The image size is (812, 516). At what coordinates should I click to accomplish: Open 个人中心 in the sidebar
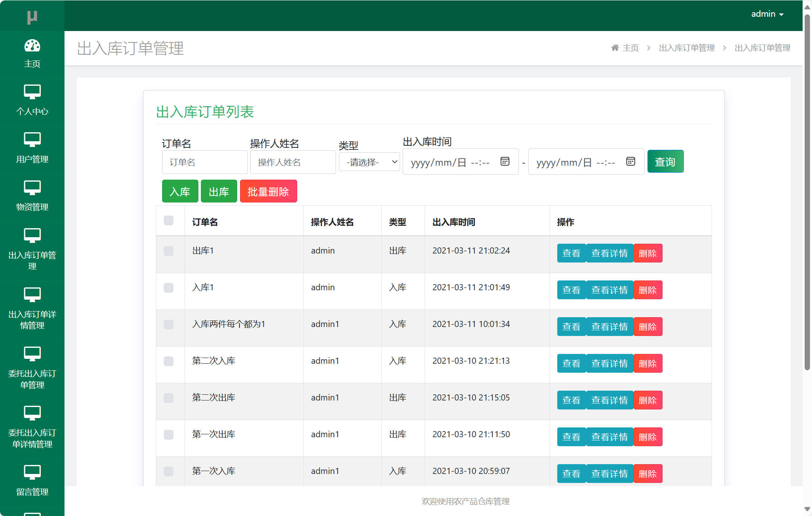click(x=32, y=100)
